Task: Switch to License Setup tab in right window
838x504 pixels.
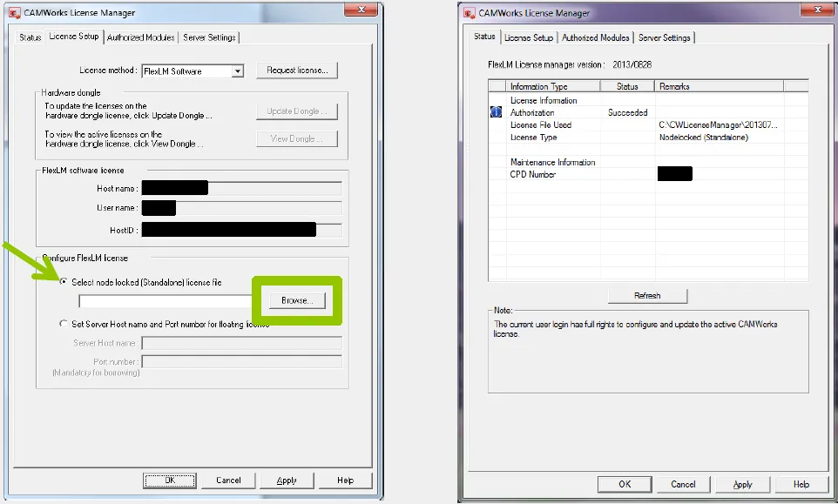Action: point(529,38)
